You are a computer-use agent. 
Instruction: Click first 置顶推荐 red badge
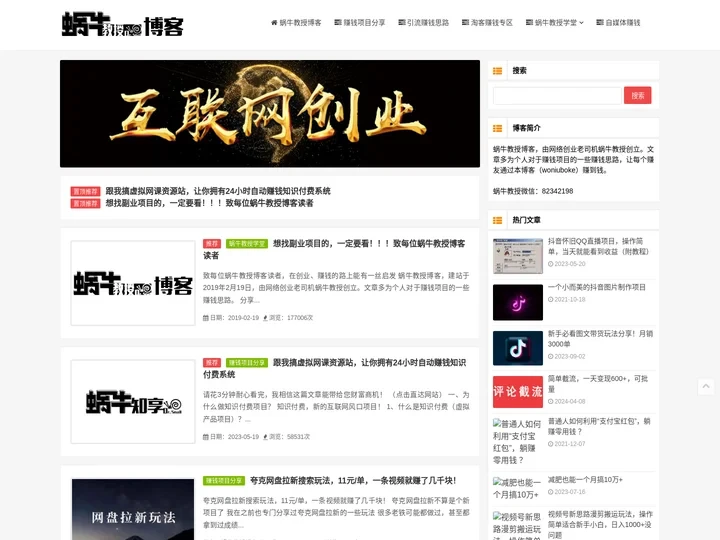[x=85, y=191]
